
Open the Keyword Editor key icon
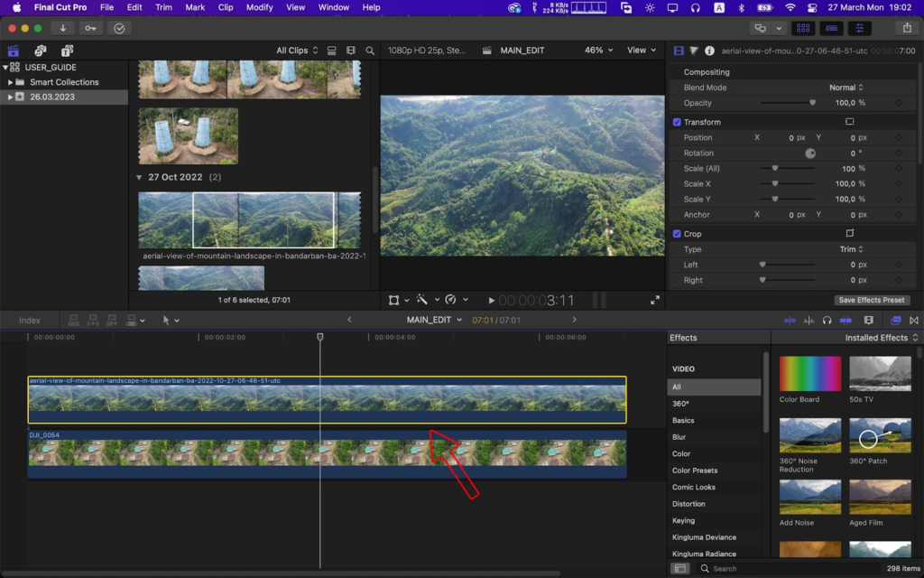click(x=90, y=28)
